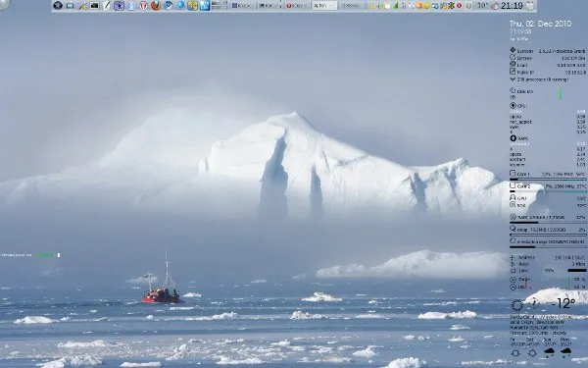This screenshot has height=368, width=588.
Task: Launch the Opera browser from quick-launch
Action: tap(143, 6)
